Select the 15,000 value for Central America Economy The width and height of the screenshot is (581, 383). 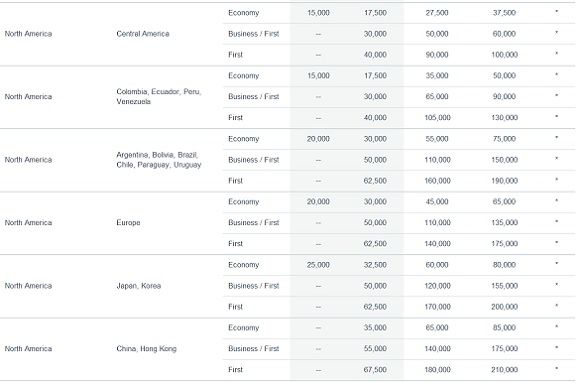pyautogui.click(x=318, y=13)
